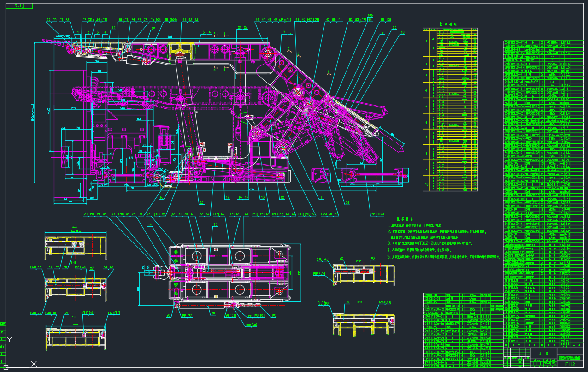
Task: Click callout number 14 above plan view
Action: (150, 224)
